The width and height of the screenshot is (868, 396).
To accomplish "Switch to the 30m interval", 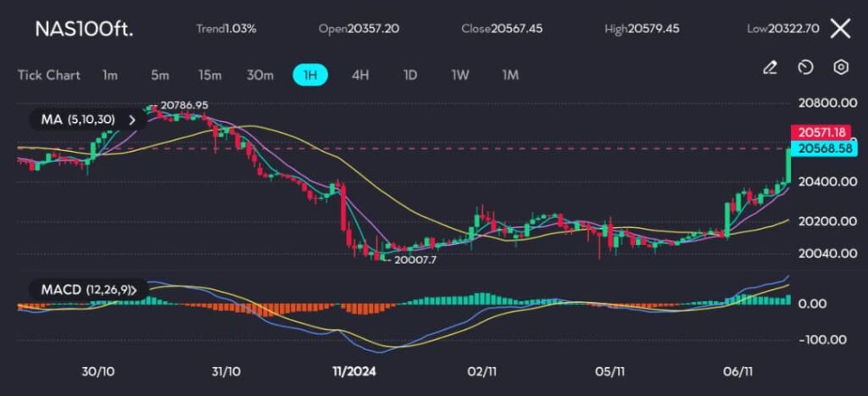I will coord(260,75).
